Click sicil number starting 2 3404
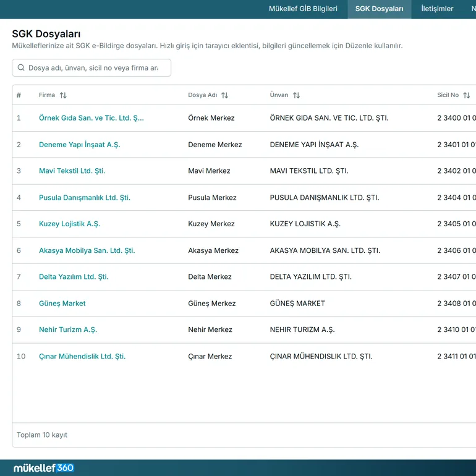 456,197
